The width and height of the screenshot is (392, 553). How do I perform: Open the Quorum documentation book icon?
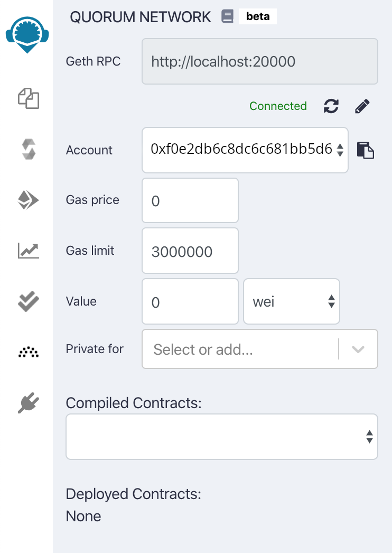[x=227, y=17]
